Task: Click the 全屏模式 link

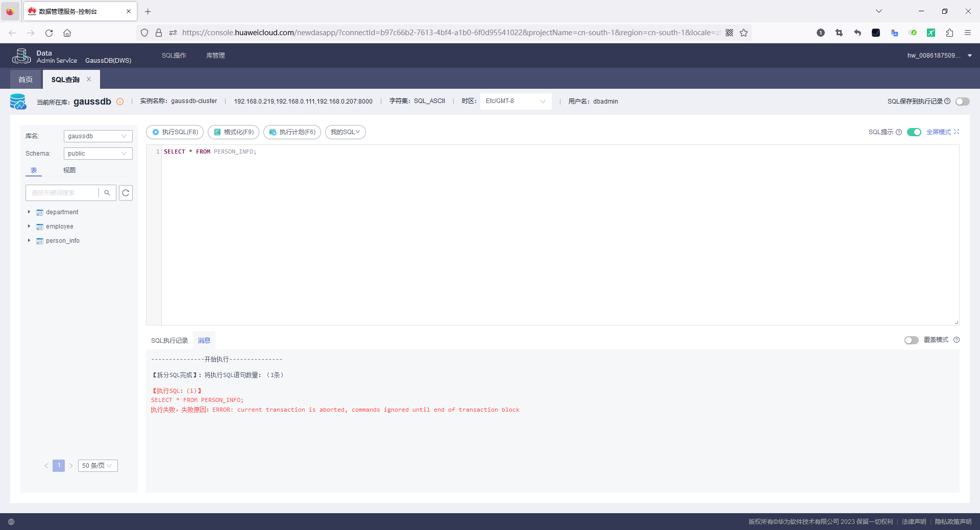Action: [x=939, y=132]
